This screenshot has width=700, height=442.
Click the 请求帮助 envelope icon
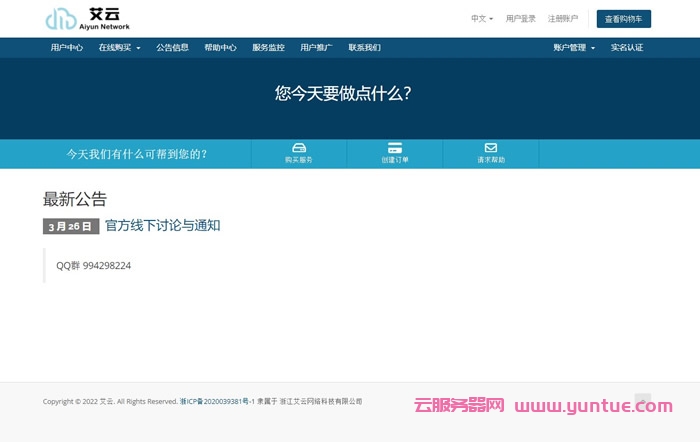[x=491, y=148]
